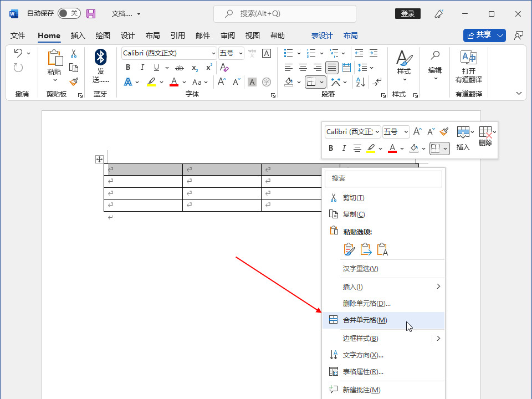532x399 pixels.
Task: Toggle the AutoSave switch
Action: point(69,14)
